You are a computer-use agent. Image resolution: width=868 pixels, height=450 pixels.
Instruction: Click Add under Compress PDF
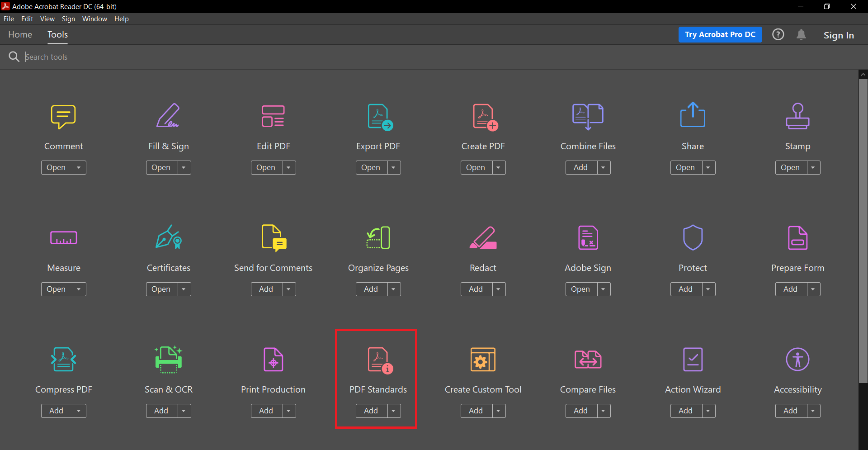[57, 411]
